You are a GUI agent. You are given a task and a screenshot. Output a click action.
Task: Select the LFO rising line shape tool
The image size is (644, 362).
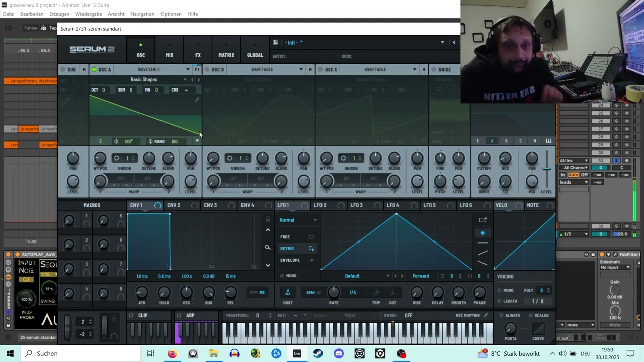pyautogui.click(x=482, y=253)
